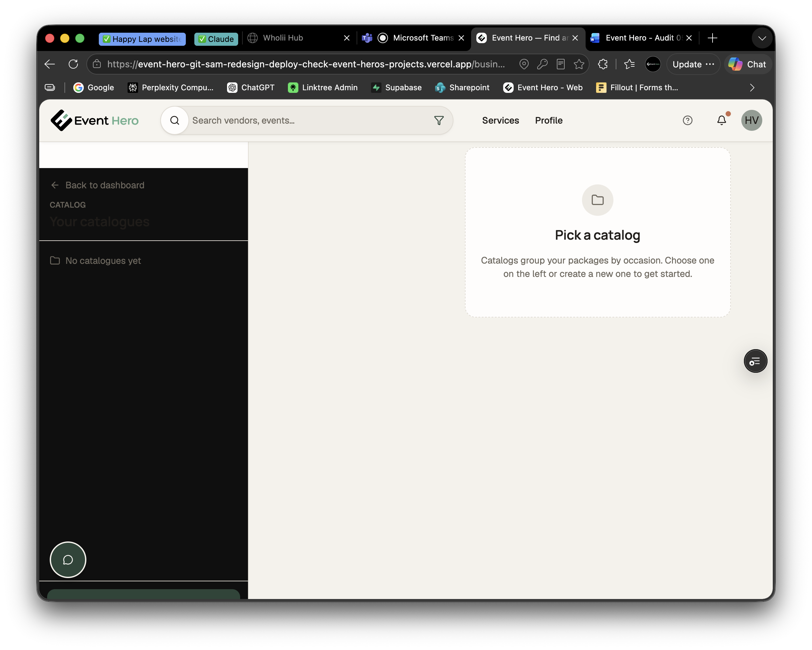The width and height of the screenshot is (812, 650).
Task: Click the Update button
Action: click(693, 64)
